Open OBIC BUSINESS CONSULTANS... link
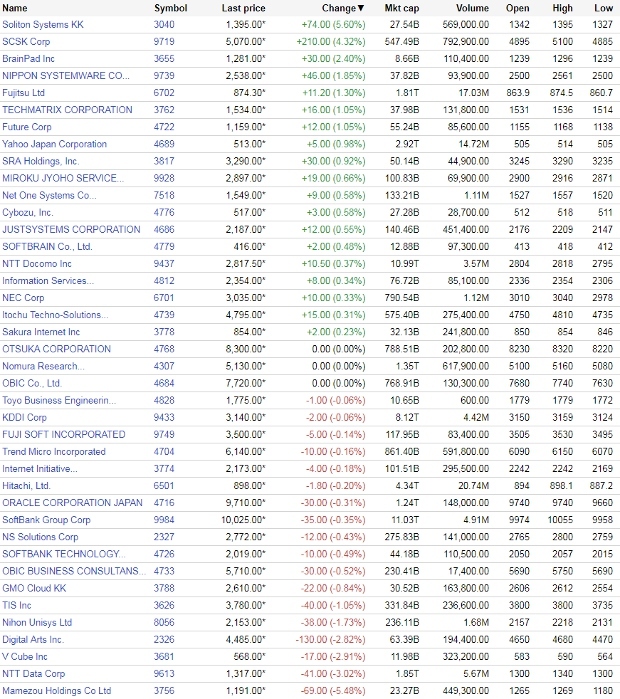 click(x=74, y=571)
